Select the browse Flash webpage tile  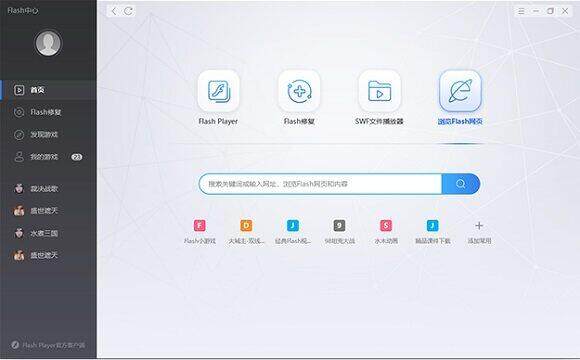[x=460, y=91]
